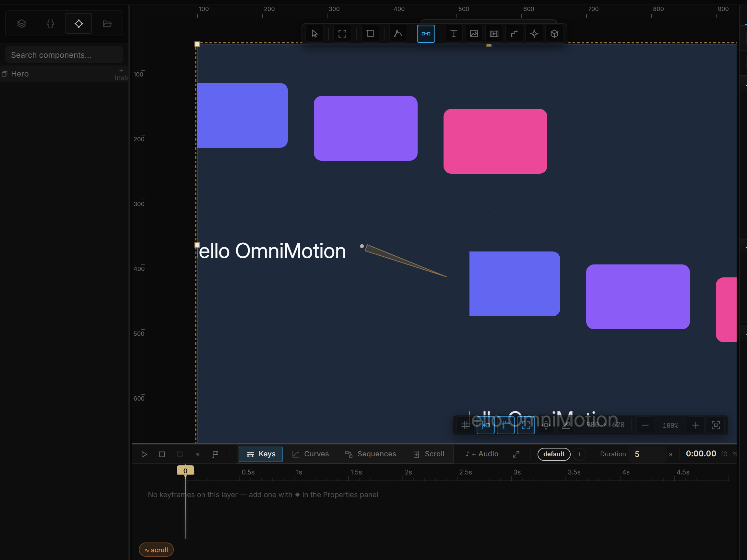Toggle rulers visibility

505,425
